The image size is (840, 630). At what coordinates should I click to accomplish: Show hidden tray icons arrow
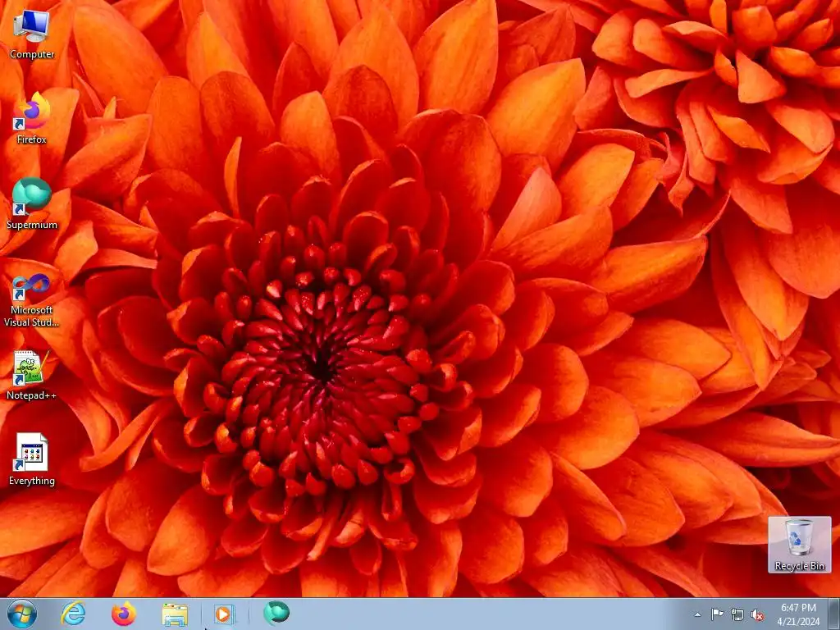[x=697, y=614]
